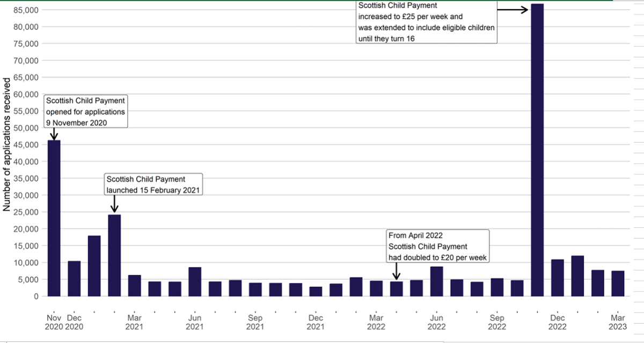This screenshot has height=343, width=644.
Task: Select the 'Sep 2022' x-axis label
Action: point(497,322)
